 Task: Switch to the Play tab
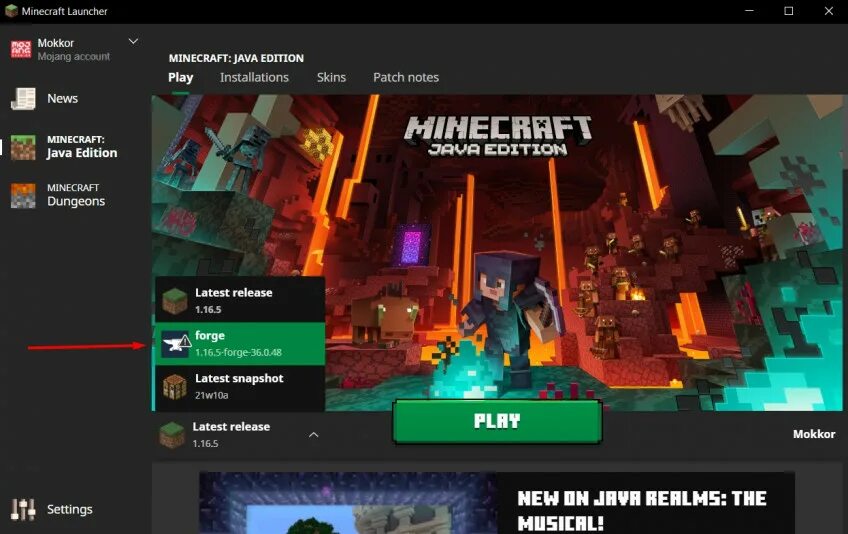[181, 77]
